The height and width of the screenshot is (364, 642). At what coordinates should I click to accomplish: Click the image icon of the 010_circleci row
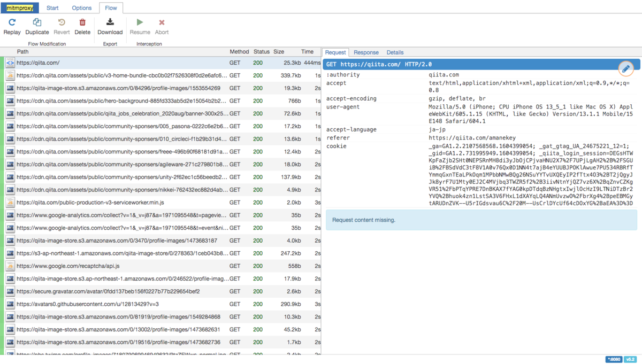[x=10, y=139]
